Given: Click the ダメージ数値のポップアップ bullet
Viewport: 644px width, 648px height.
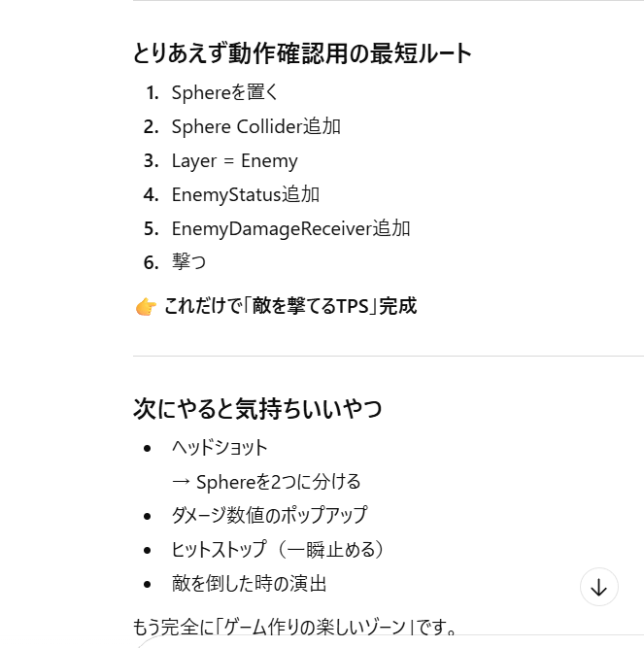Looking at the screenshot, I should 269,516.
